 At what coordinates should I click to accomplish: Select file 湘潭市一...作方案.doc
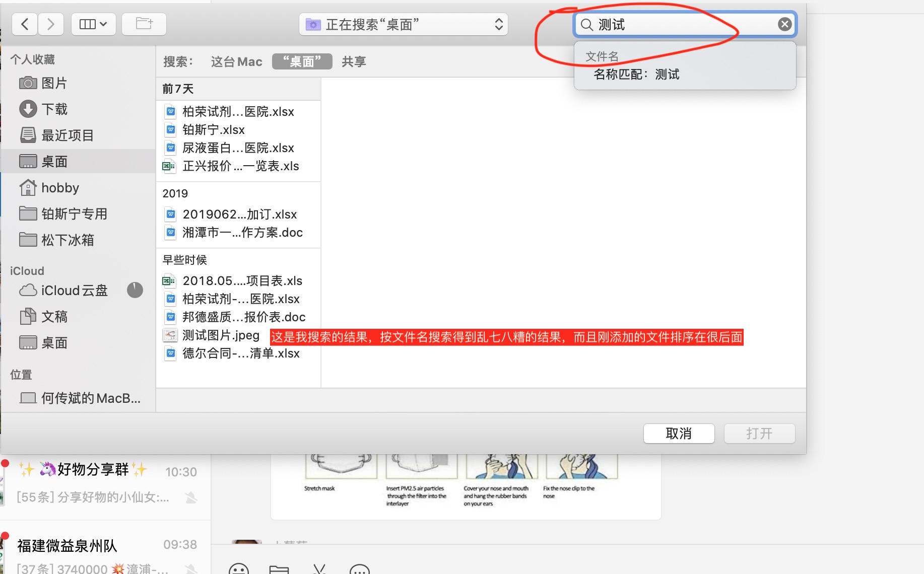[x=238, y=233]
